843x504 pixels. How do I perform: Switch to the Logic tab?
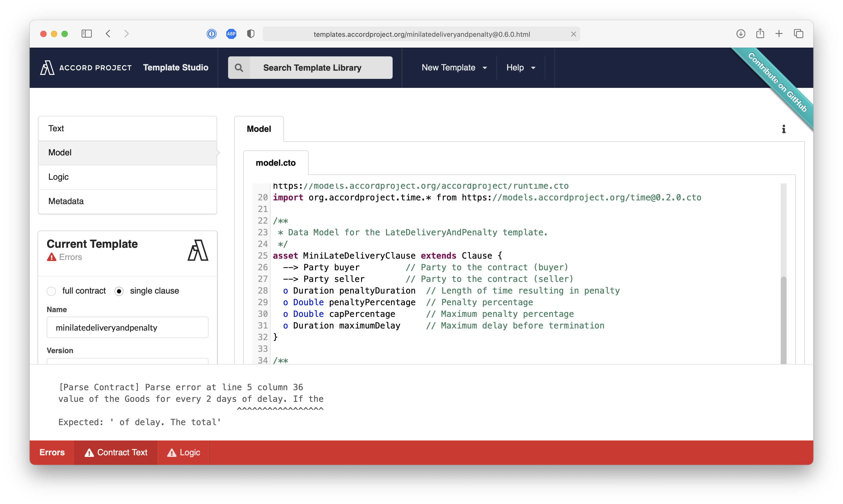(58, 176)
